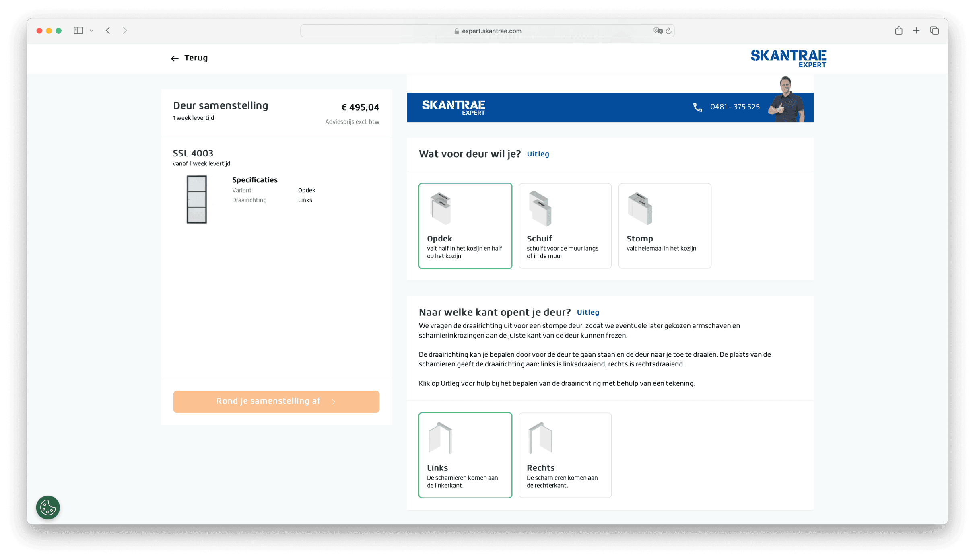The width and height of the screenshot is (975, 560).
Task: Select the Schuif door type option
Action: (x=565, y=226)
